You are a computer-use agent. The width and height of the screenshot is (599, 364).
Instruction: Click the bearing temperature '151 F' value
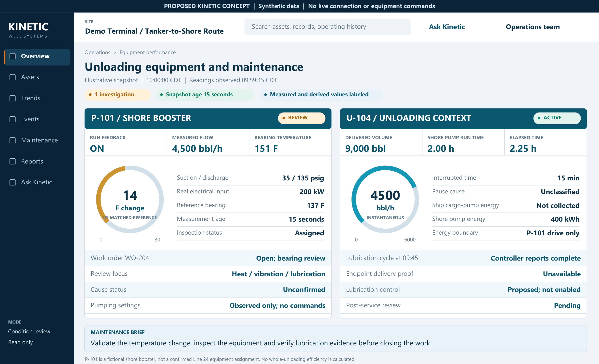click(x=266, y=149)
